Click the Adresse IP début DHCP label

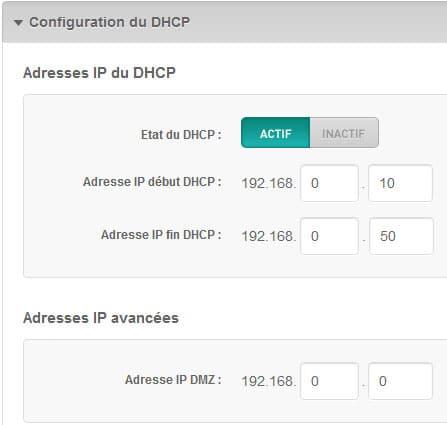pyautogui.click(x=152, y=182)
